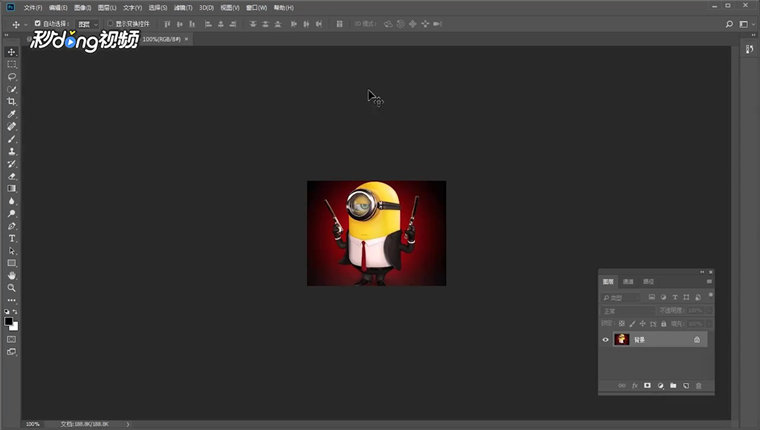760x430 pixels.
Task: Open the blend mode 正常 dropdown
Action: tap(628, 311)
